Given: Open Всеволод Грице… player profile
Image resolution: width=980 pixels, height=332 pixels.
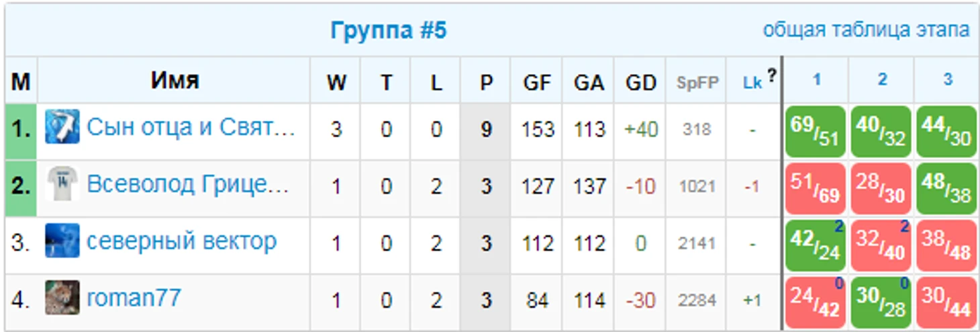Looking at the screenshot, I should tap(188, 184).
